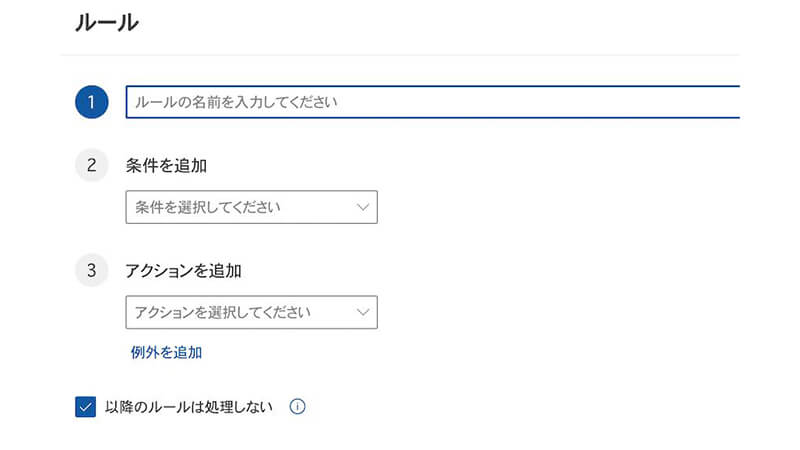800x450 pixels.
Task: Open the アクションを選択してください dropdown
Action: pos(251,312)
